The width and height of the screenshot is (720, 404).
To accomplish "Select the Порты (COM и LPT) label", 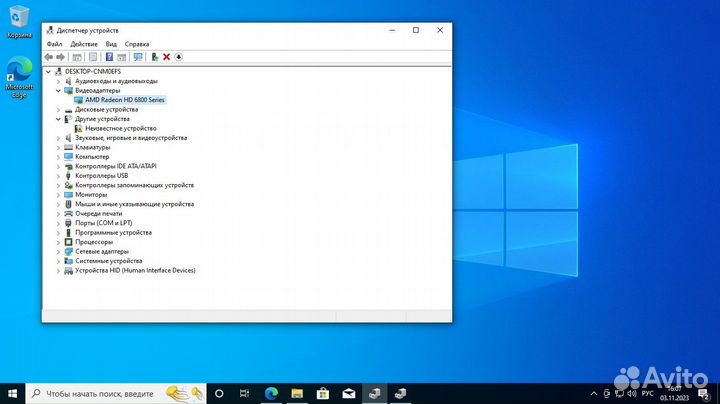I will coord(104,223).
